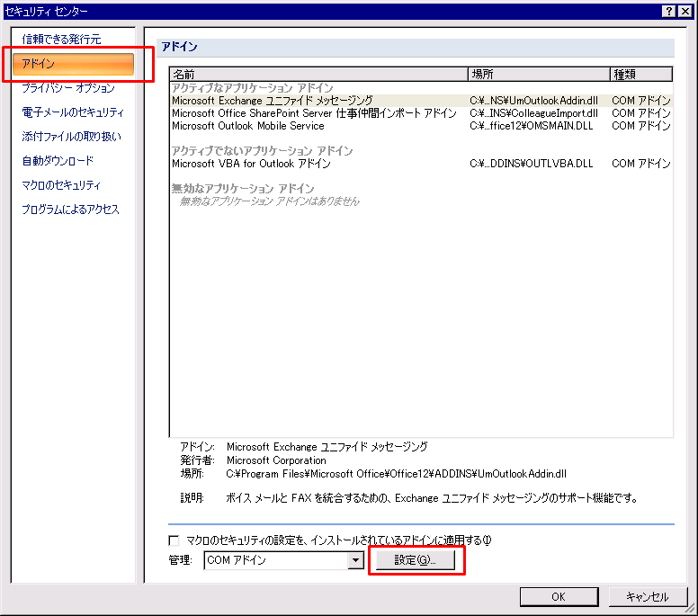Sort by 種類 column header
The image size is (698, 616).
[x=641, y=74]
